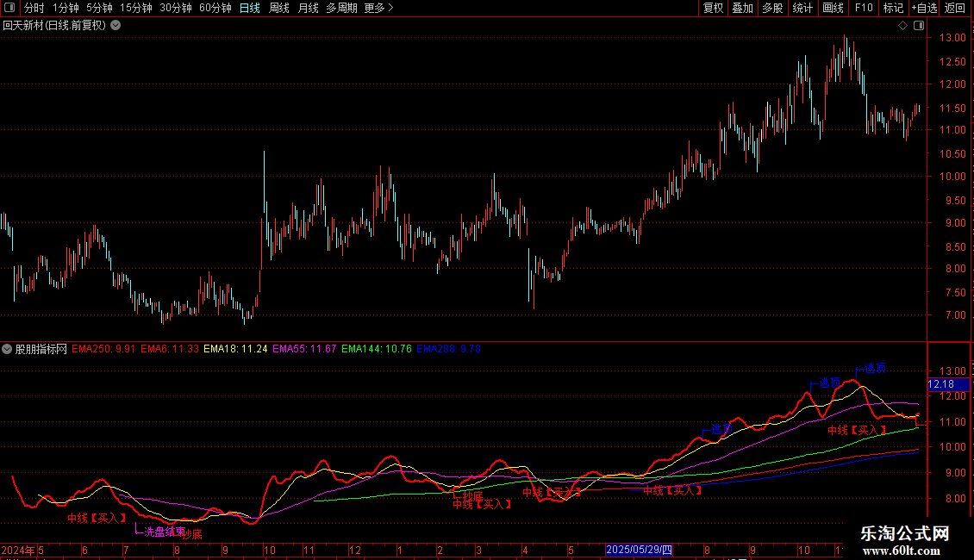Toggle the right side panel icon
This screenshot has height=560, width=974.
click(919, 26)
